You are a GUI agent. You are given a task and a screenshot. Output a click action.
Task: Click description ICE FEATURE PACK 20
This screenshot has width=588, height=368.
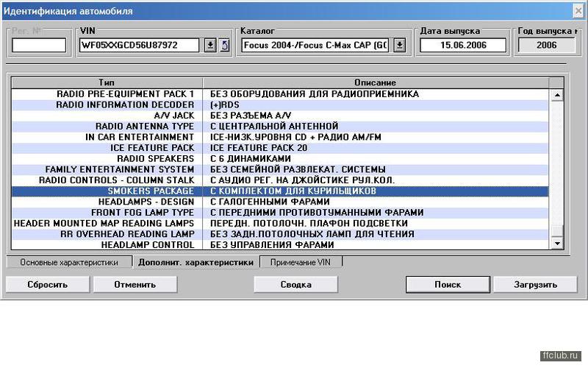click(259, 148)
